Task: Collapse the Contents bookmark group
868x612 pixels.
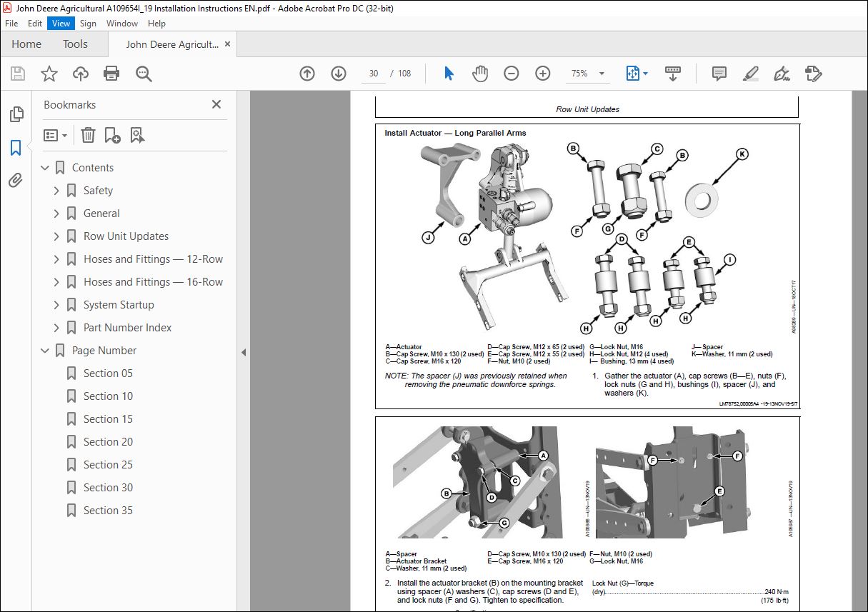Action: (46, 168)
